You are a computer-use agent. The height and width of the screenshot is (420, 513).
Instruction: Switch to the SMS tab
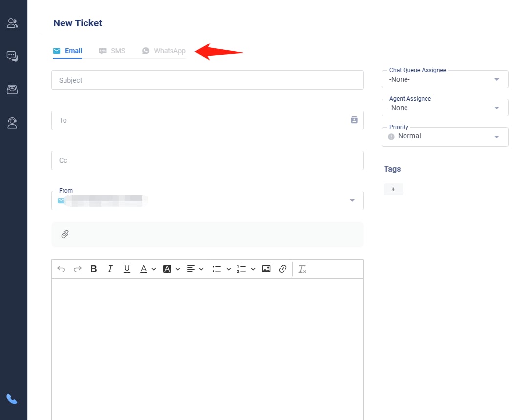(x=112, y=51)
